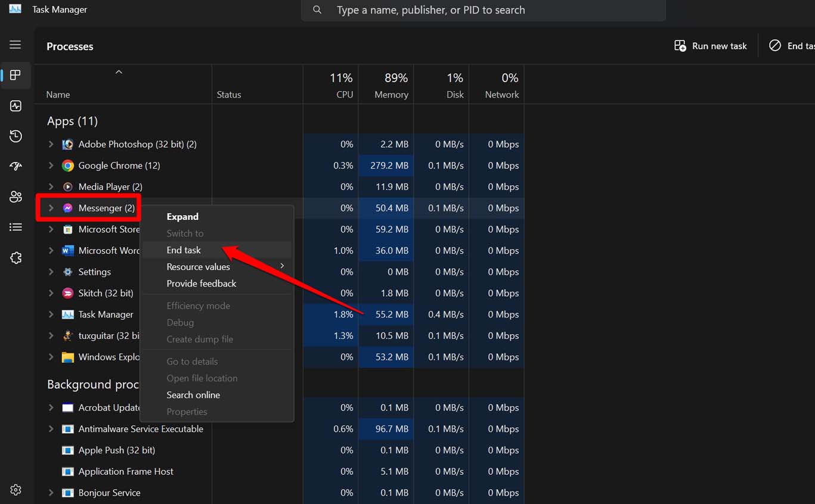Click the Apple Push process icon
815x504 pixels.
(x=68, y=450)
